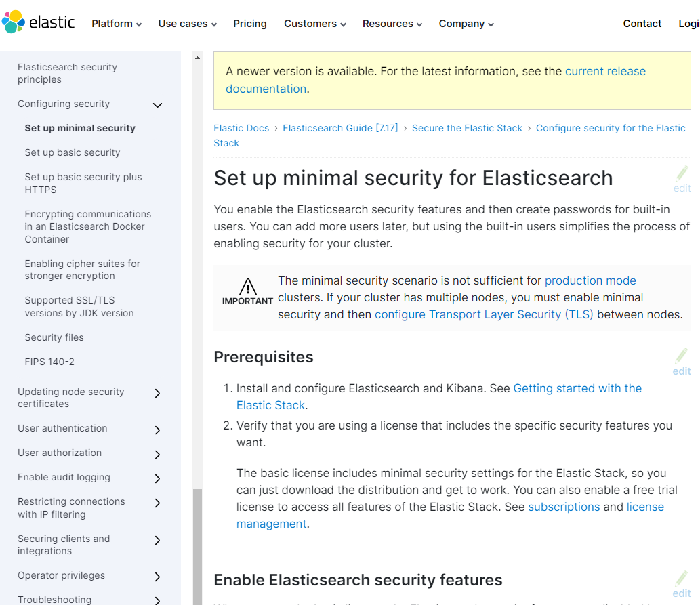The image size is (700, 605).
Task: Select Configuring security in sidebar
Action: tap(64, 104)
